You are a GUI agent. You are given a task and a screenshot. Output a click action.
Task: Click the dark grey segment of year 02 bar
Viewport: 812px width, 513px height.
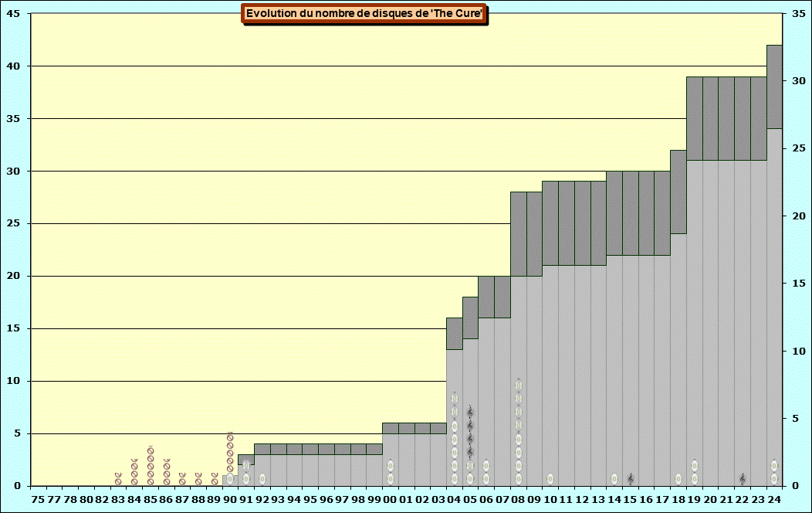point(422,429)
